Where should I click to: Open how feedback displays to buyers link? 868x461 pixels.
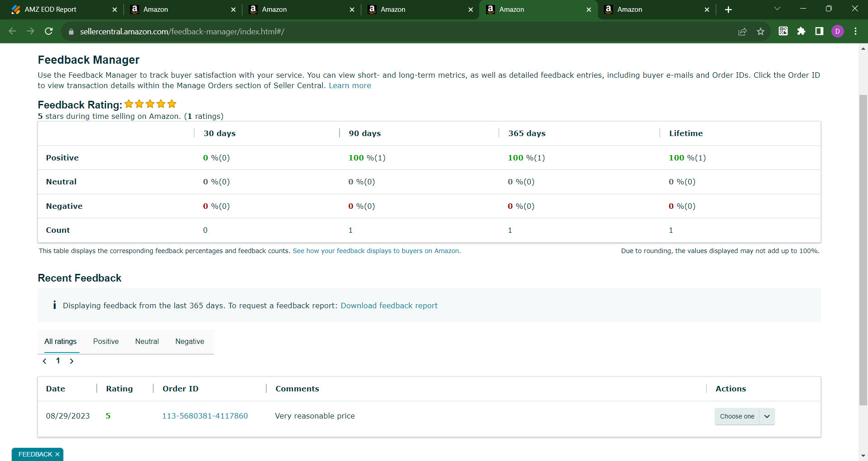pyautogui.click(x=377, y=251)
